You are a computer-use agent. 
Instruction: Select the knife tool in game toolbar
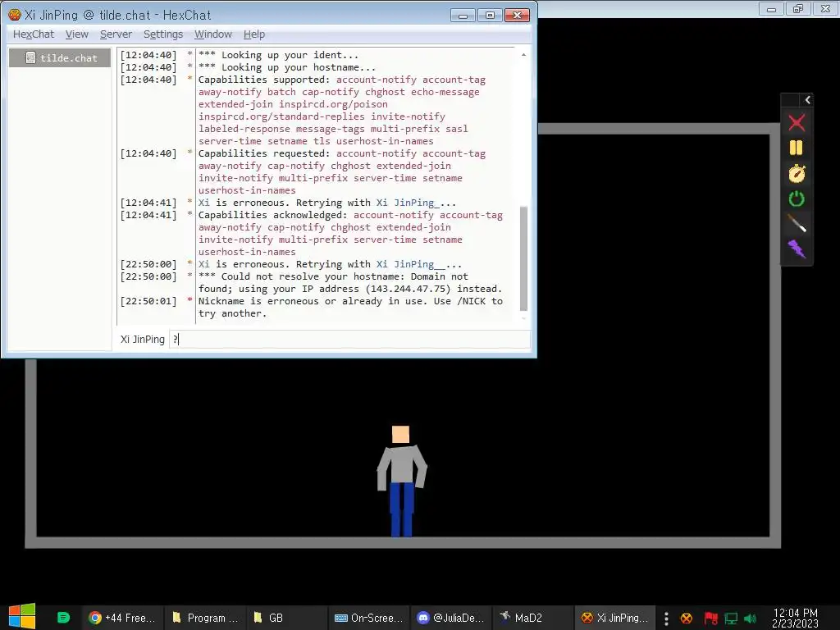[797, 223]
